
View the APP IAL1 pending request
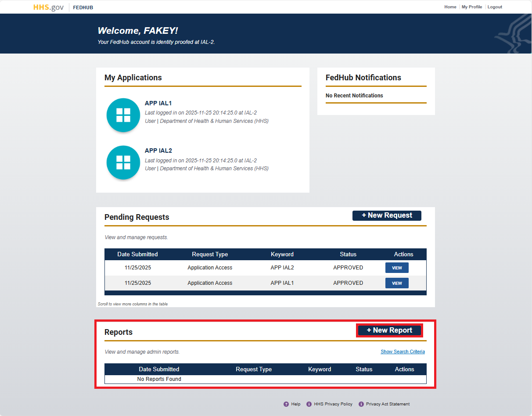(397, 283)
